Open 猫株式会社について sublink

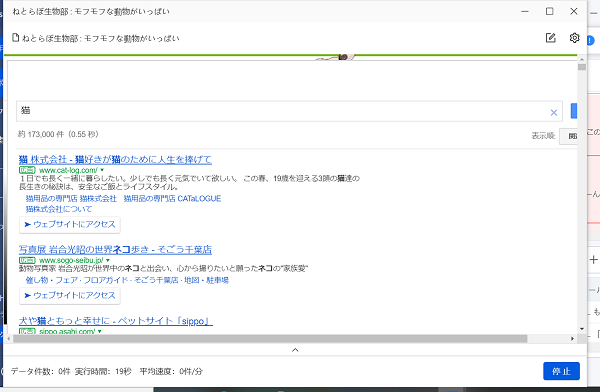pos(59,209)
